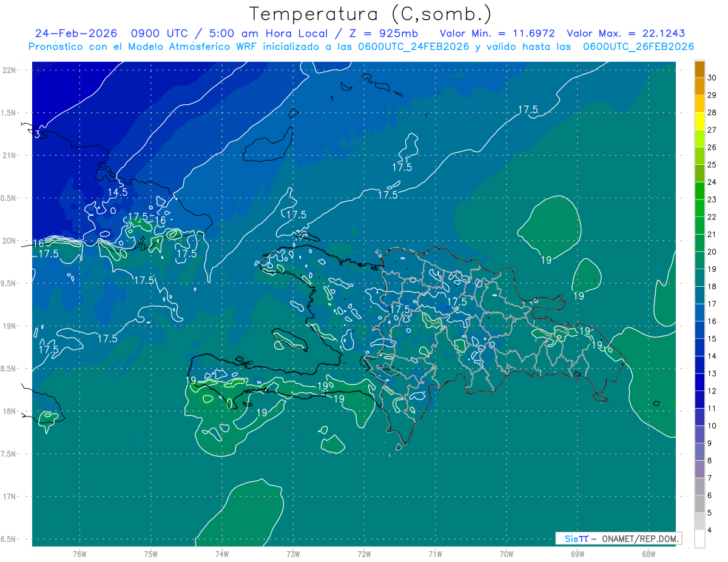Click the number 30 on color scale
The image size is (728, 562).
tap(712, 78)
